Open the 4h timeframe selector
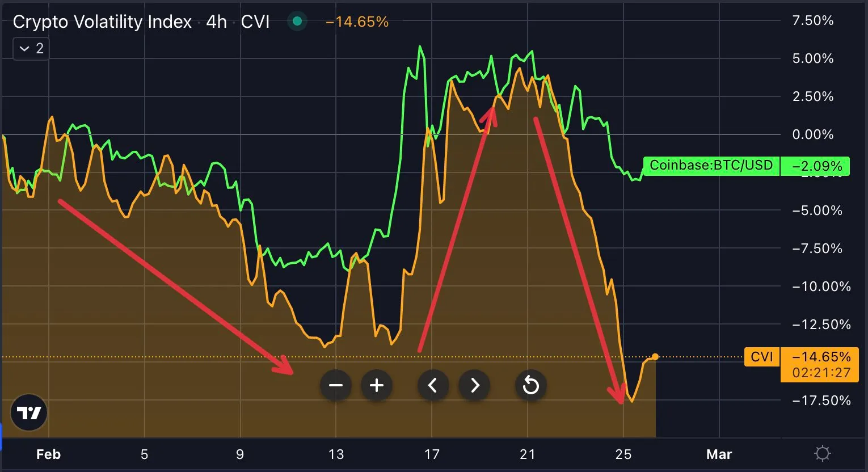Image resolution: width=868 pixels, height=472 pixels. pos(216,22)
